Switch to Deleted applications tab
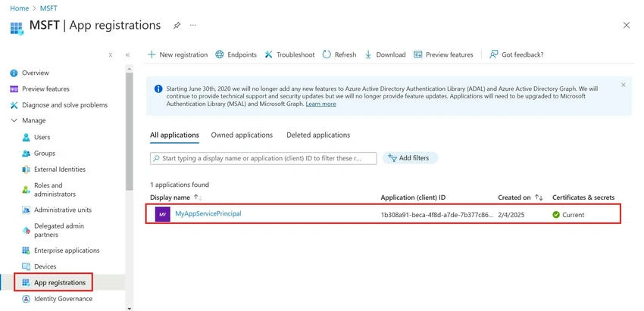Image resolution: width=644 pixels, height=311 pixels. point(318,135)
